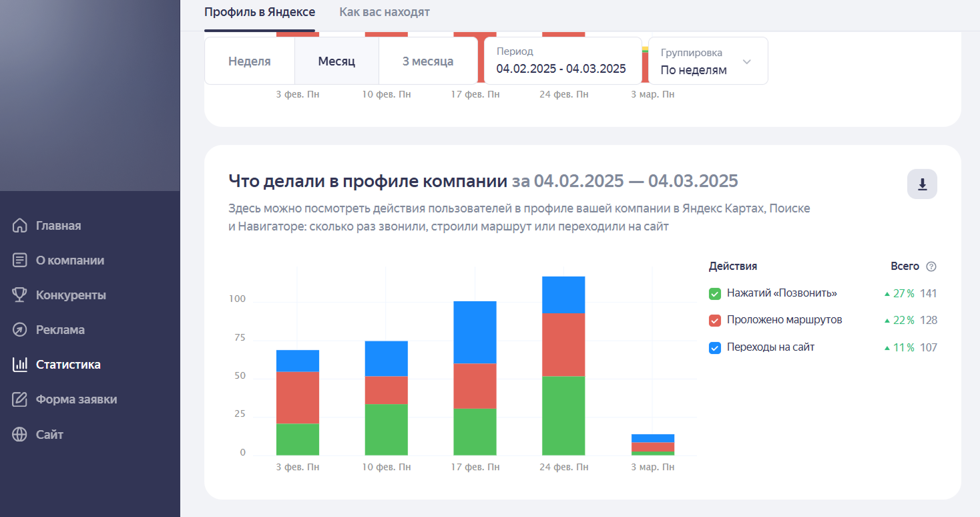Select the 3 месяца period button
This screenshot has width=980, height=517.
428,61
